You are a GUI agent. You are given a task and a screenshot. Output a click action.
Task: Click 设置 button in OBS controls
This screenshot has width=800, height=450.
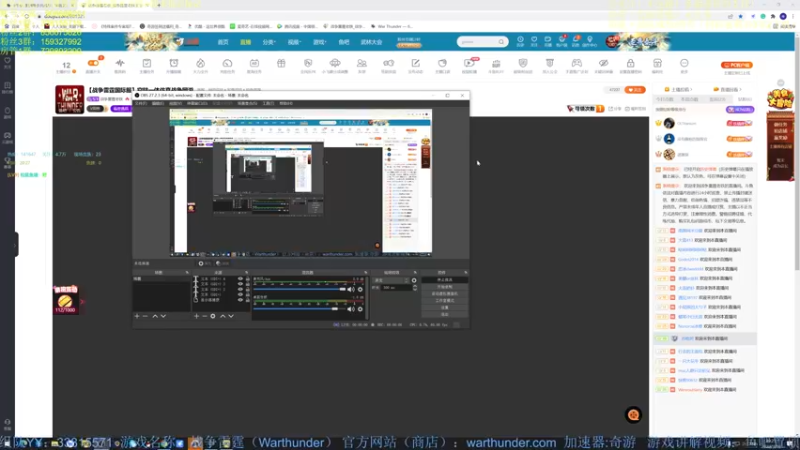pos(444,308)
